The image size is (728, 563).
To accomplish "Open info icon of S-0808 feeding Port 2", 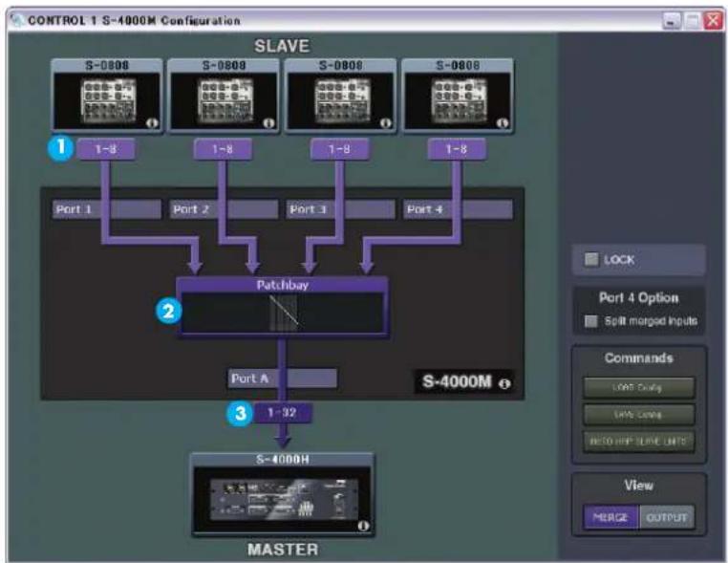I will (x=269, y=123).
